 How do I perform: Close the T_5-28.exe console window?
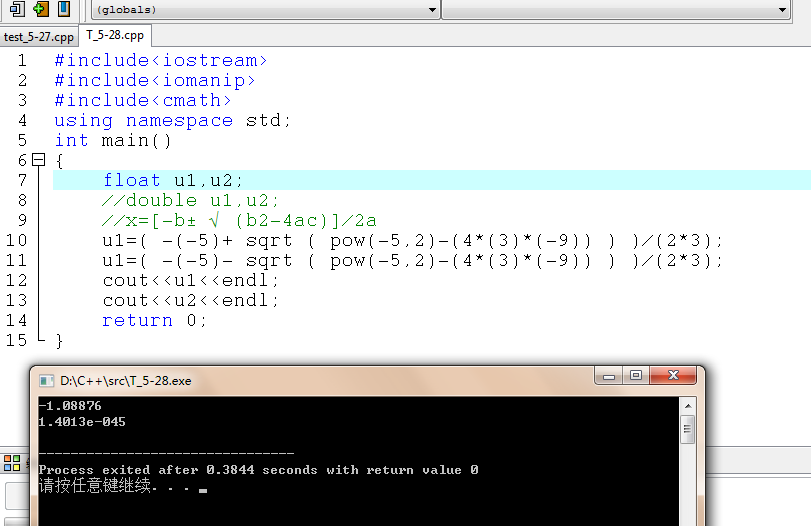pyautogui.click(x=673, y=375)
